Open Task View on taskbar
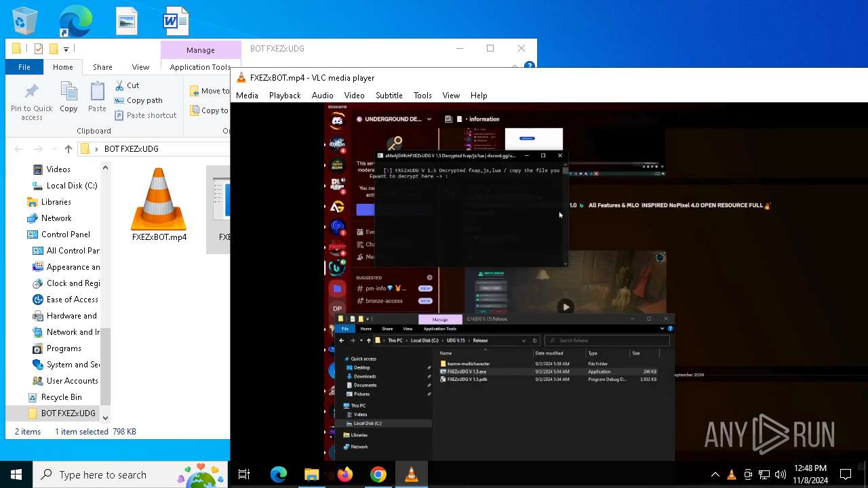868x488 pixels. 244,474
